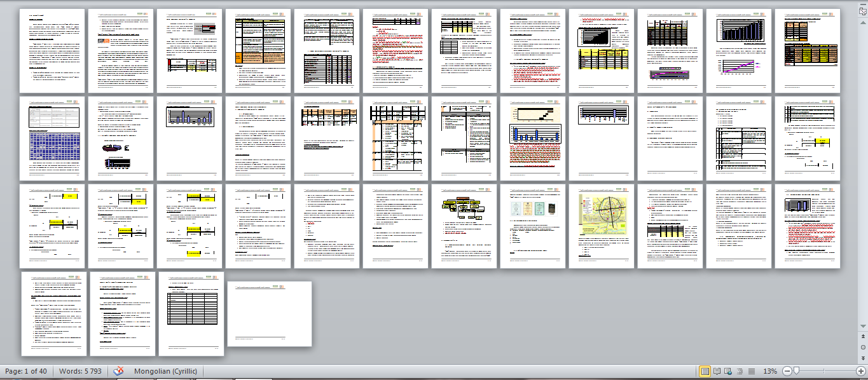
Task: Click the zoom in plus button
Action: 860,371
